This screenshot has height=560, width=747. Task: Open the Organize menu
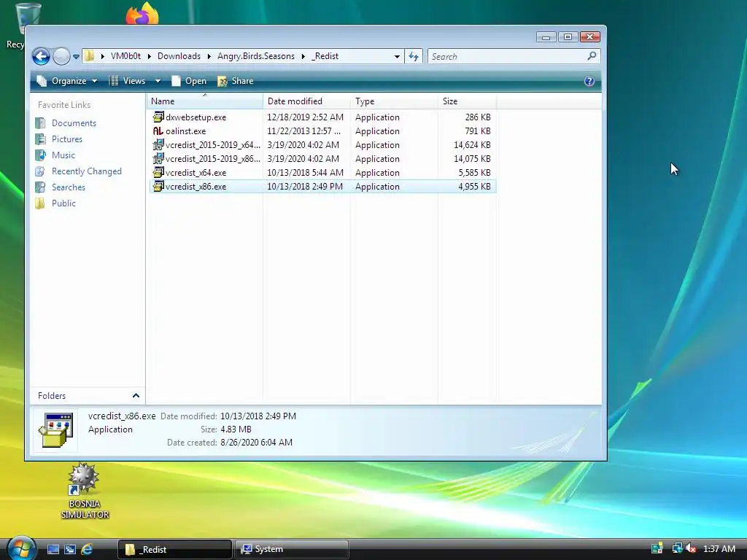coord(67,81)
